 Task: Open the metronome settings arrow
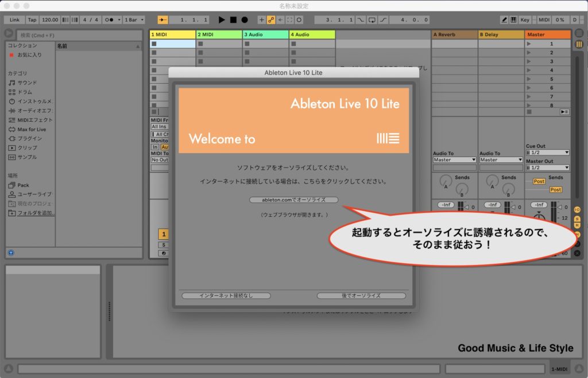click(x=119, y=20)
